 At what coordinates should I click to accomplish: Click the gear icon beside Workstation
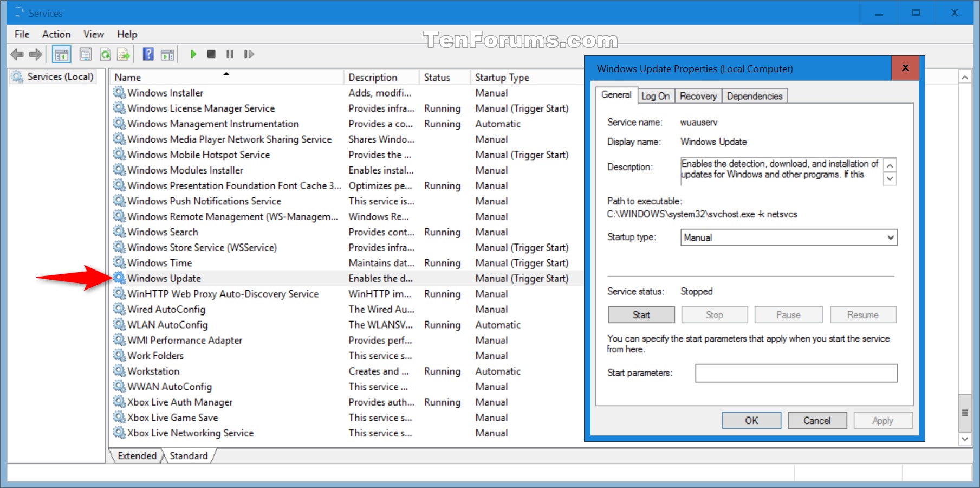coord(119,371)
